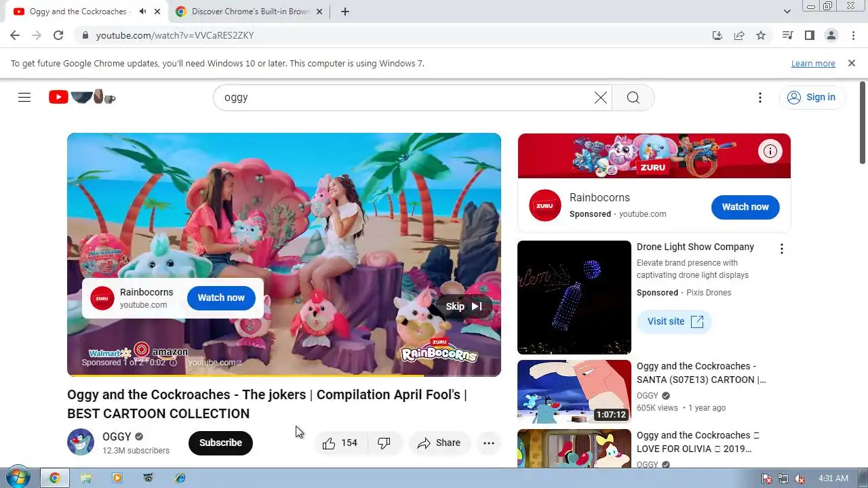Open YouTube settings three-dot menu
Screen dimensions: 868x488
[760, 98]
